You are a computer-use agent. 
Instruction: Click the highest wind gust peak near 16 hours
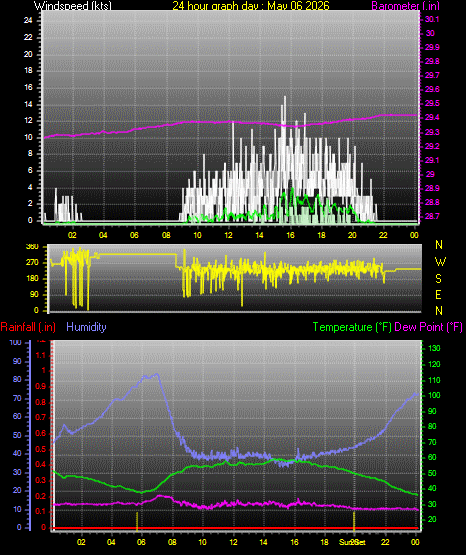pyautogui.click(x=285, y=97)
